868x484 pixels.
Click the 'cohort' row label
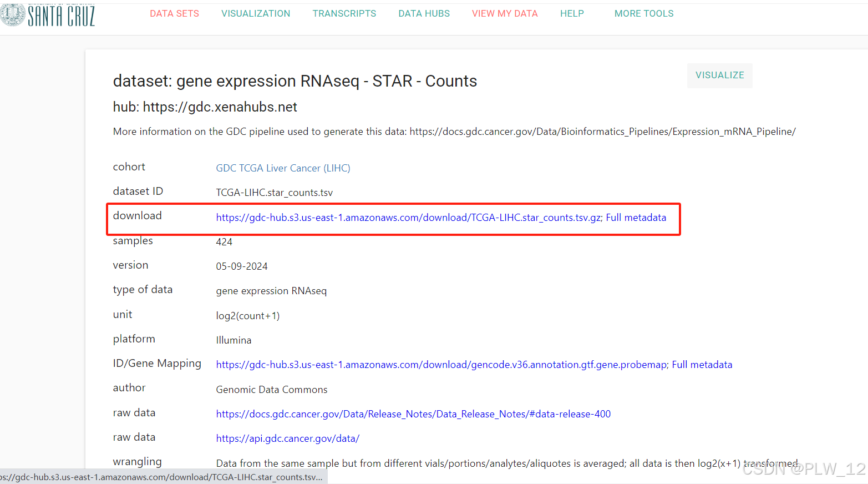coord(129,167)
